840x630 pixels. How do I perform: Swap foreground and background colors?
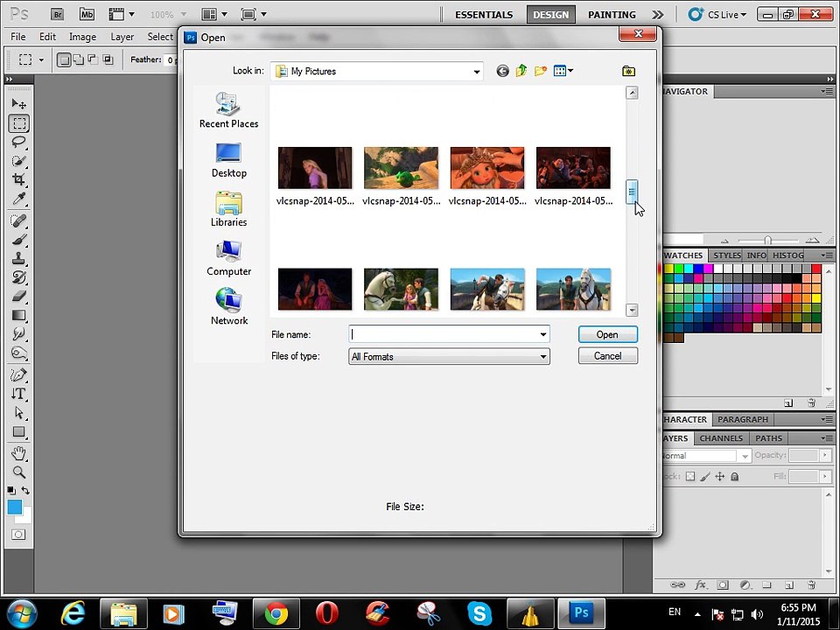[x=25, y=491]
